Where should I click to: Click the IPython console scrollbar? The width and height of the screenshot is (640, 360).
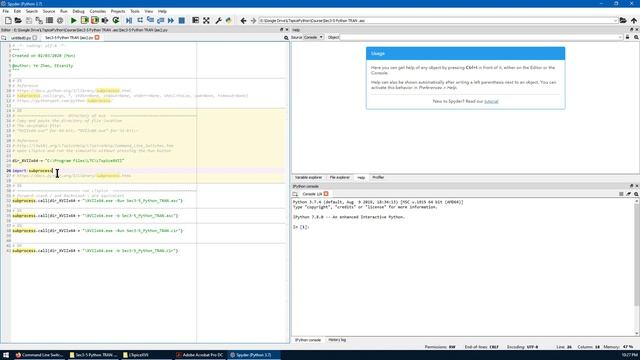click(x=636, y=267)
